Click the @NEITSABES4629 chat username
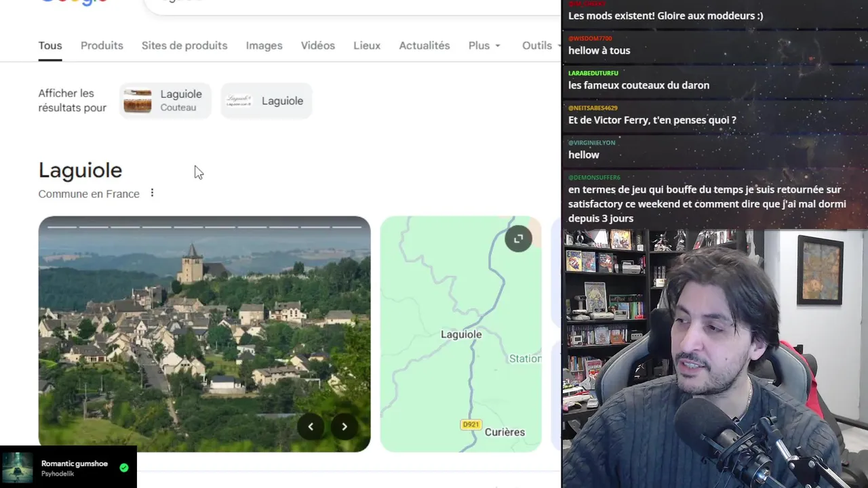Viewport: 868px width, 488px height. click(593, 108)
